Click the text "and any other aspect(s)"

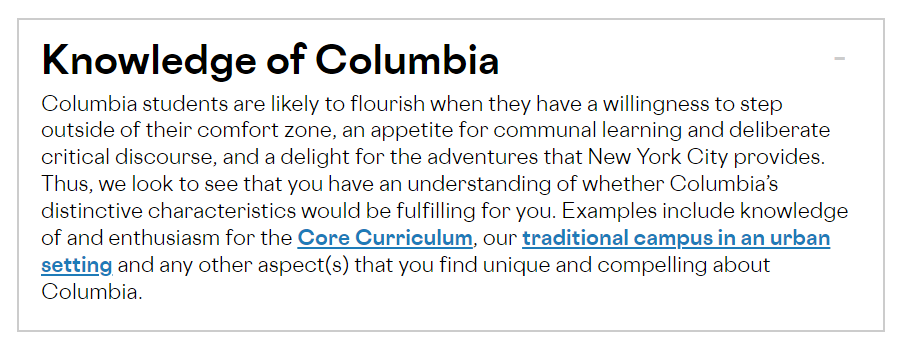(x=234, y=265)
